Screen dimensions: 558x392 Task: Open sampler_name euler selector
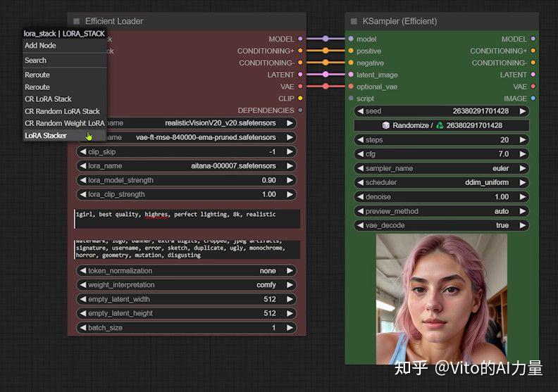point(442,168)
